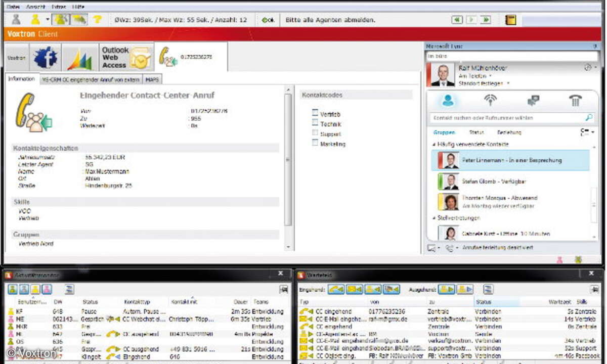Click the Lync personal note field
607x364 pixels.
click(x=511, y=57)
